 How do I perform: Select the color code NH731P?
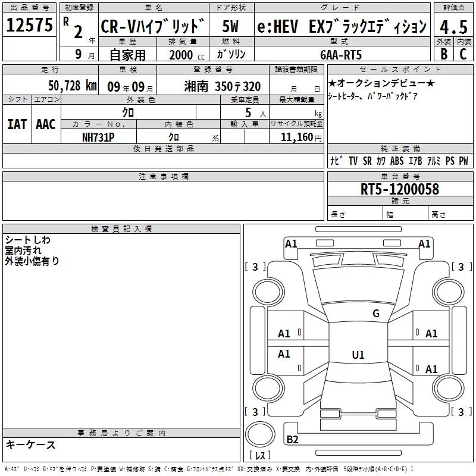tap(99, 136)
